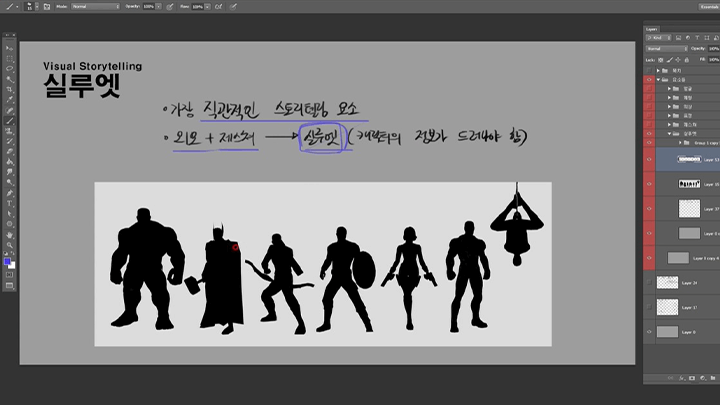Select the Brush tool in toolbox

pyautogui.click(x=9, y=121)
